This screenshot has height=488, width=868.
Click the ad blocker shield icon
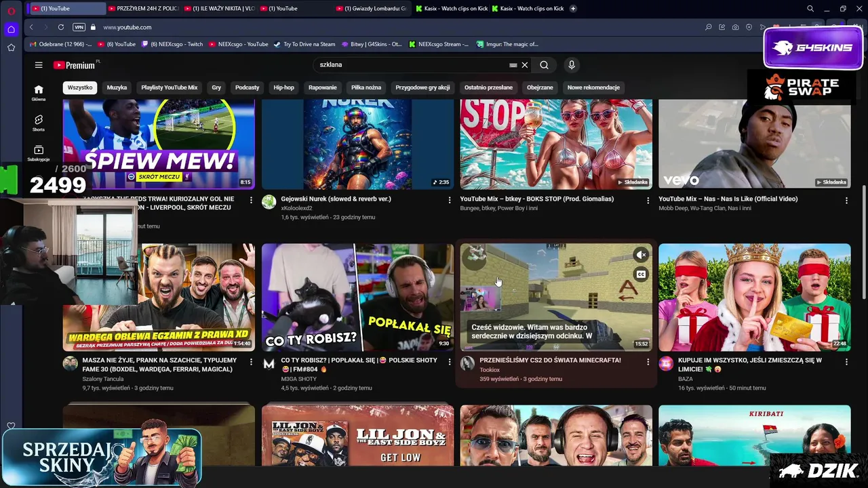click(749, 27)
